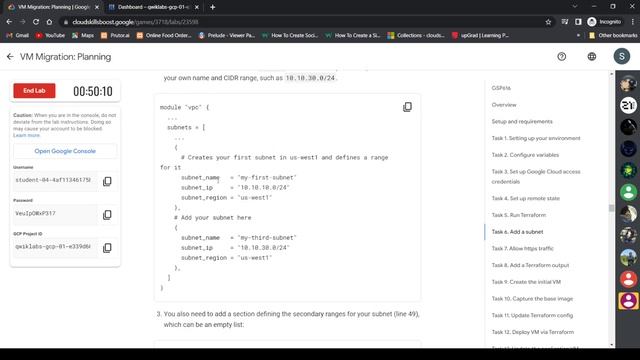
Task: Jump to Setup and requirements section
Action: pos(522,122)
